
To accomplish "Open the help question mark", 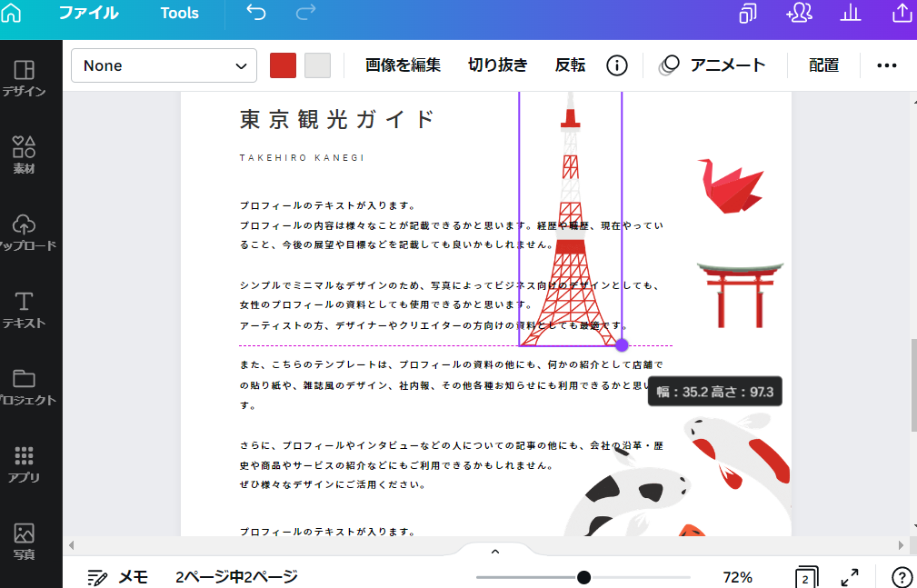I will (902, 577).
